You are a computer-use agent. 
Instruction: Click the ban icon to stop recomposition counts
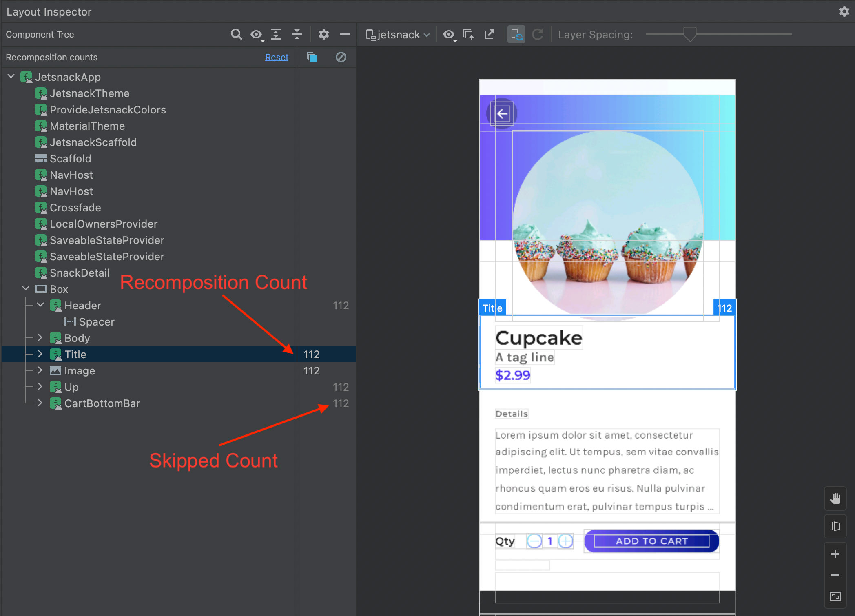[341, 57]
